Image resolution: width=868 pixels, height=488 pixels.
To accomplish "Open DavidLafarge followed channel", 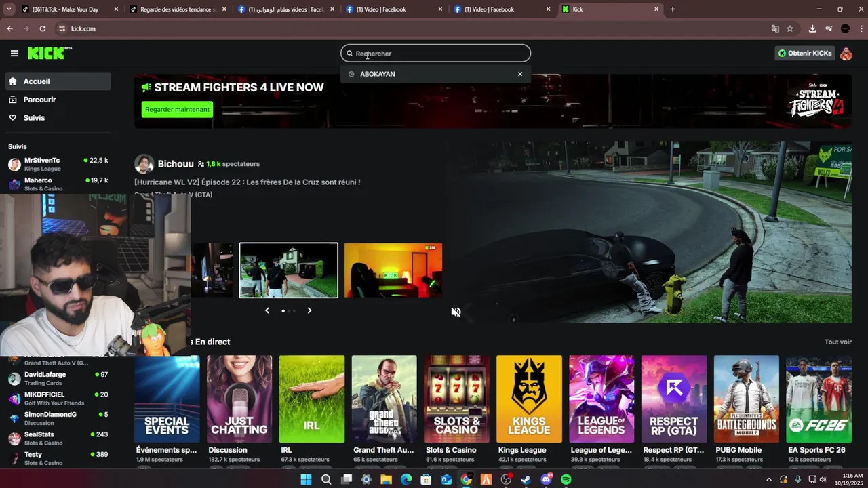I will tap(58, 378).
